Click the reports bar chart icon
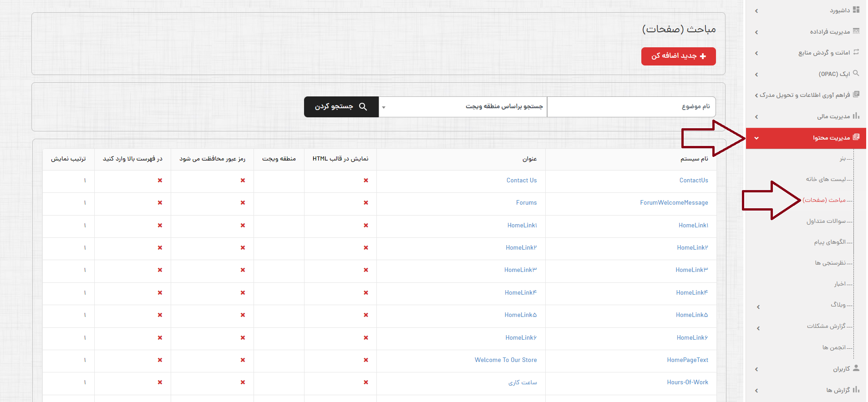The height and width of the screenshot is (402, 868). click(856, 390)
